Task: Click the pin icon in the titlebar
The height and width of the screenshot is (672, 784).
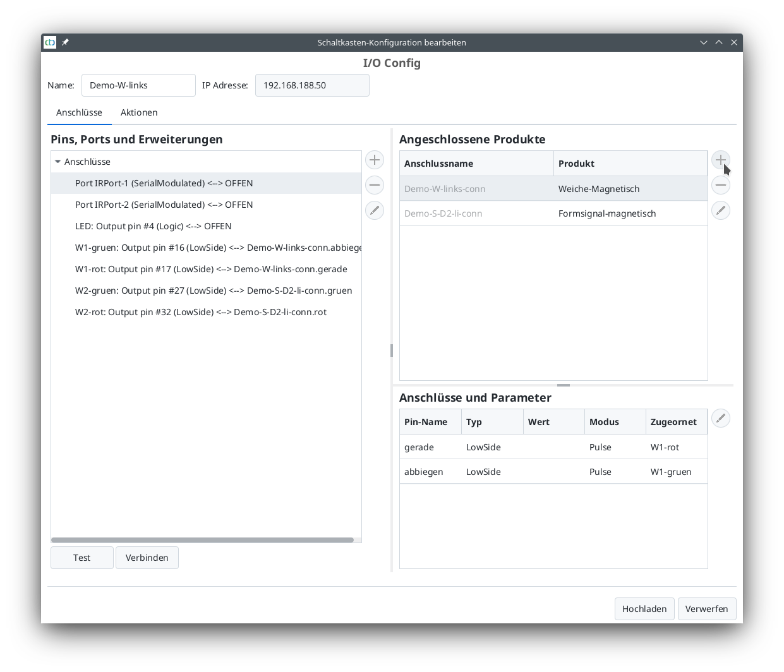Action: [x=65, y=42]
